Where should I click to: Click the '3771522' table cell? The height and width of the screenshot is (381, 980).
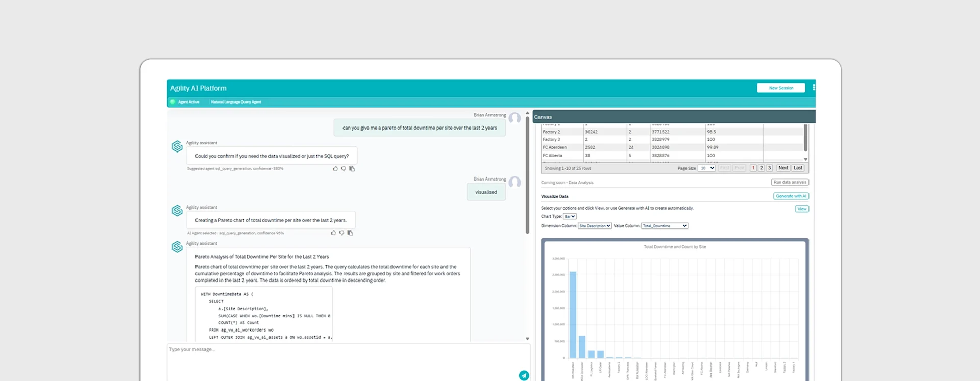click(x=678, y=132)
